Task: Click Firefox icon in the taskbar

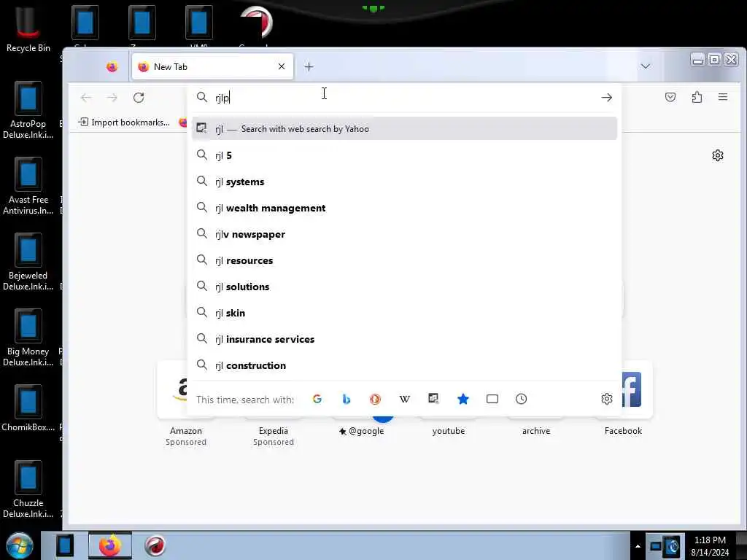Action: click(110, 545)
